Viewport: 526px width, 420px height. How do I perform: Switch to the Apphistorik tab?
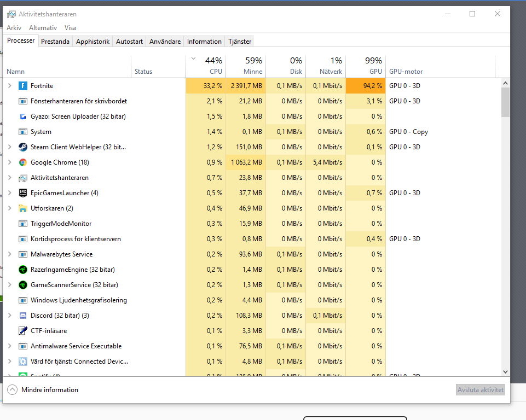93,42
